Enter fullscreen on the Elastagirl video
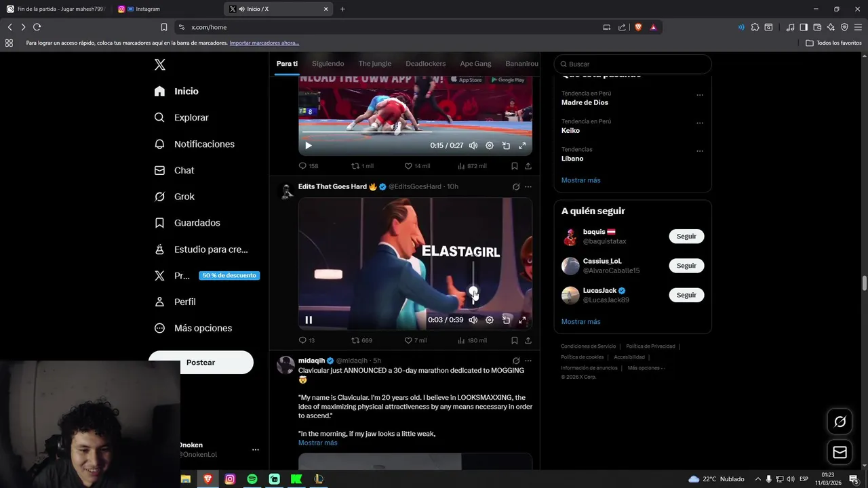 pyautogui.click(x=522, y=320)
